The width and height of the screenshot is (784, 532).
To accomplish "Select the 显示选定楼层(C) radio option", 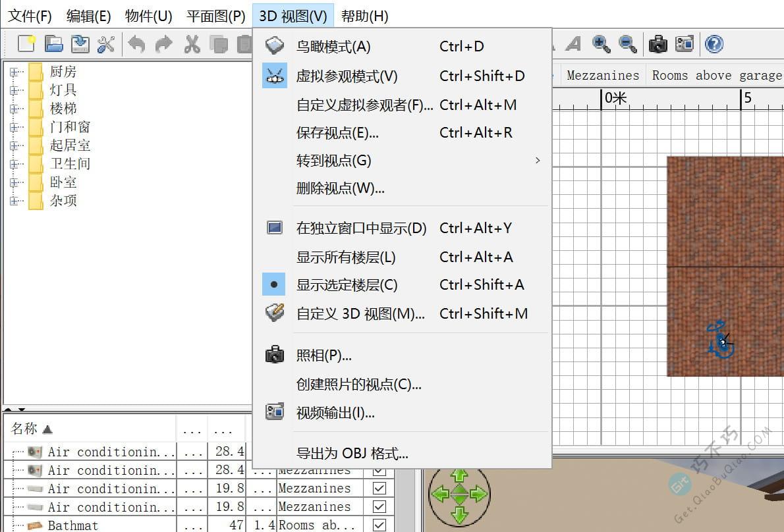I will tap(402, 284).
